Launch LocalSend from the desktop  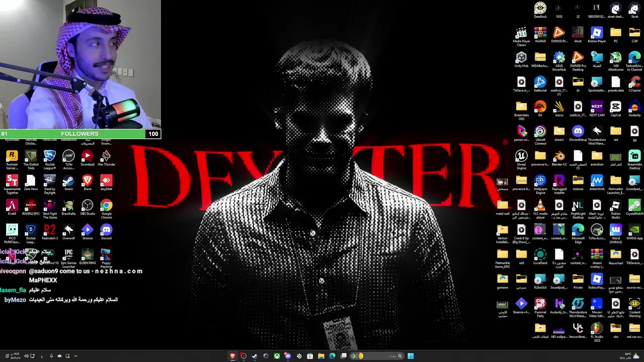tap(540, 256)
